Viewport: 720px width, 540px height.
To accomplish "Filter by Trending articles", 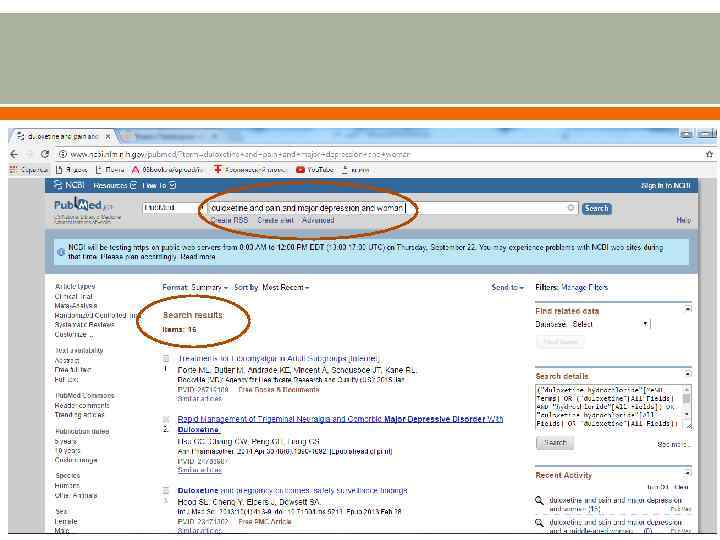I will pyautogui.click(x=79, y=415).
